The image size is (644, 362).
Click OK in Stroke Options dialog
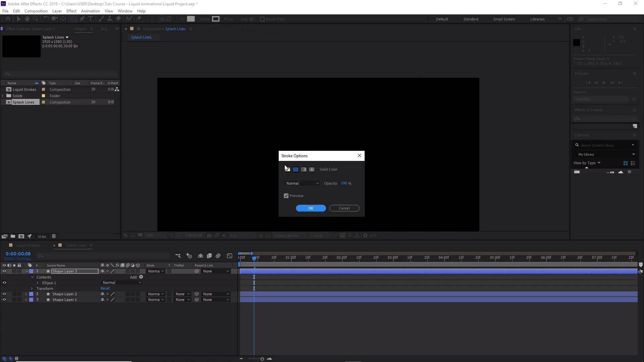[311, 208]
